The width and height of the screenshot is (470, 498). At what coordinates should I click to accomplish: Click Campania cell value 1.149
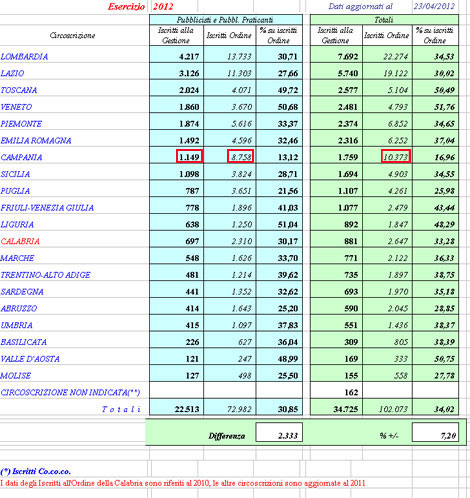point(189,156)
